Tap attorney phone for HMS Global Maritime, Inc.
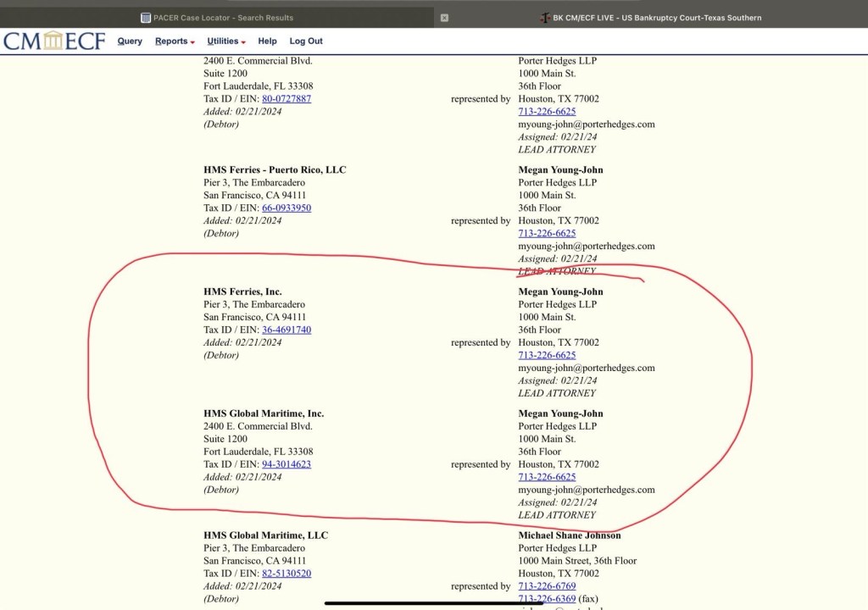 click(547, 477)
